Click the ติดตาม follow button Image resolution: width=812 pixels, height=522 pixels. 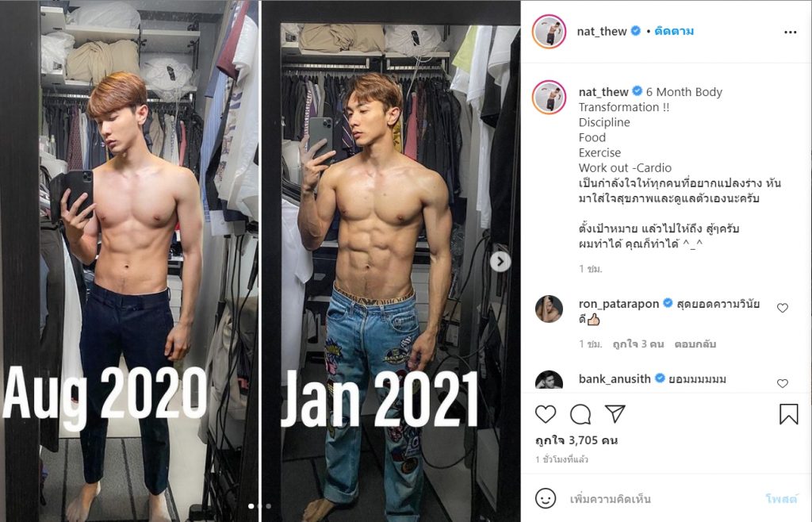coord(674,31)
